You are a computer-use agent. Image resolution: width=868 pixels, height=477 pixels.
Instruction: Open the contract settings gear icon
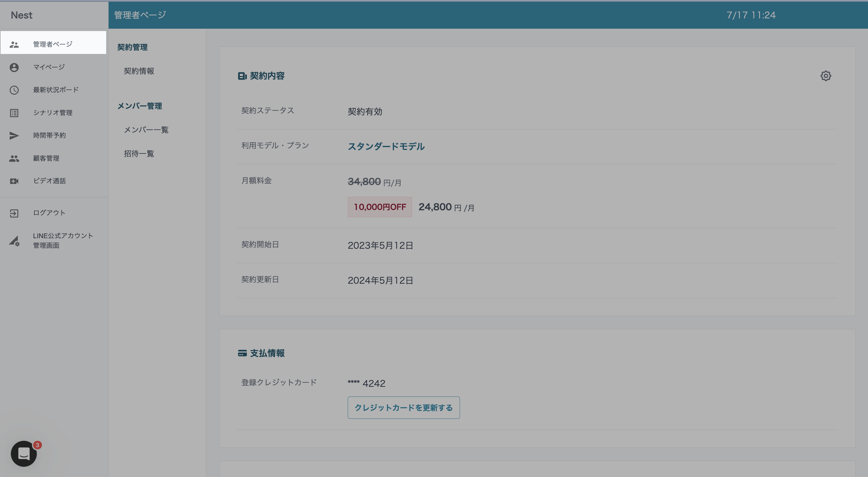pyautogui.click(x=825, y=76)
